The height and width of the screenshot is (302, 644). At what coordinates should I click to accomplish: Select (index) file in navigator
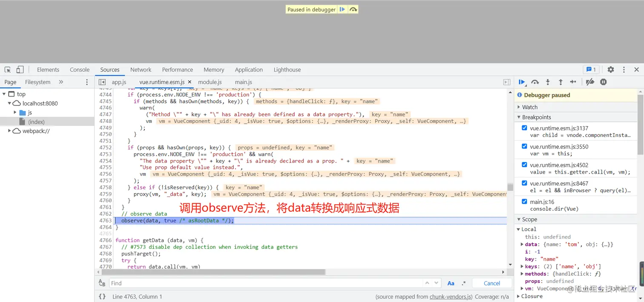tap(36, 122)
